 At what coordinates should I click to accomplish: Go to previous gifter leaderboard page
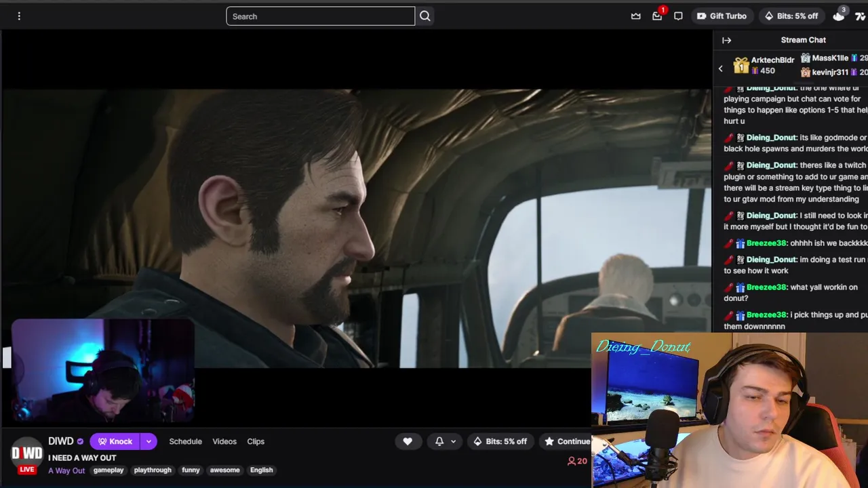(x=721, y=68)
